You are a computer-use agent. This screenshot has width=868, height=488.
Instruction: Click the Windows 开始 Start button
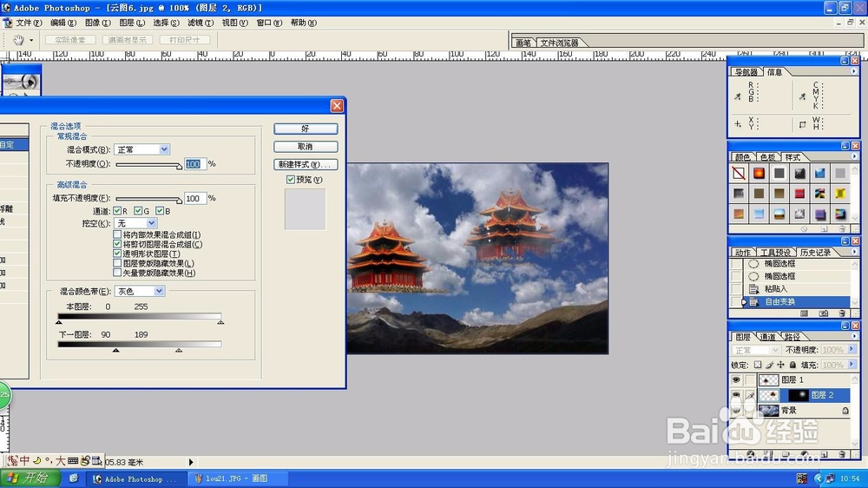click(x=31, y=478)
